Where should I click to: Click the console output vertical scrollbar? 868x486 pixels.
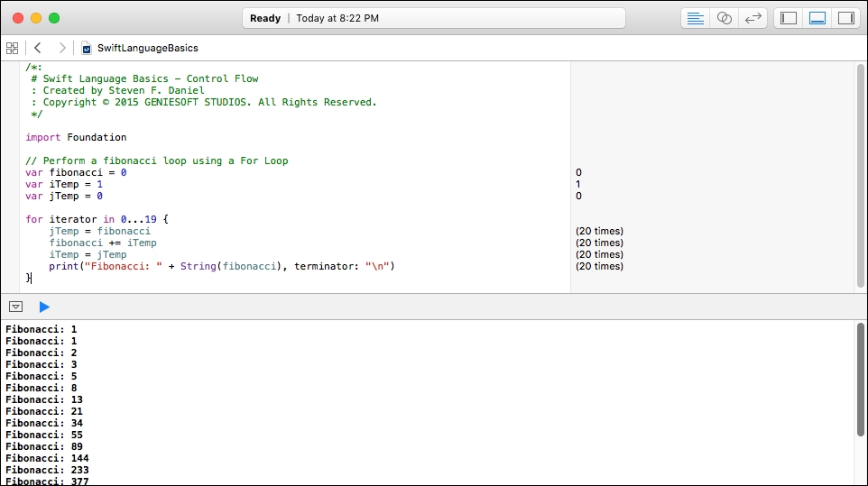pyautogui.click(x=860, y=381)
